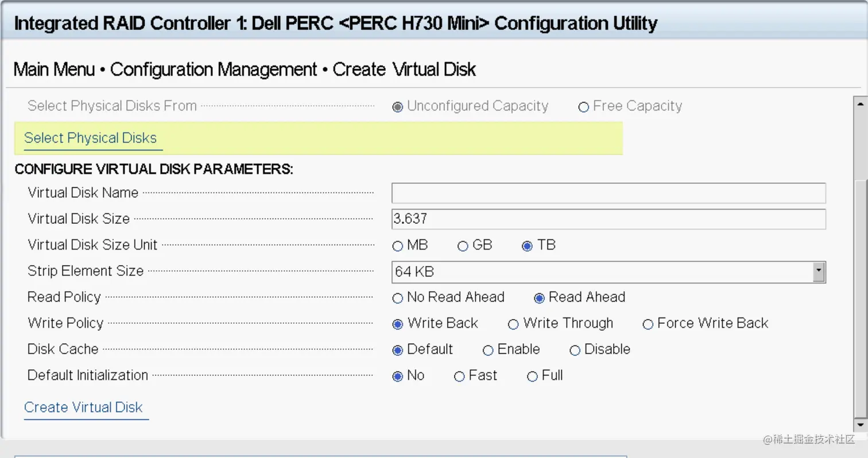Image resolution: width=868 pixels, height=458 pixels.
Task: Choose TB as size unit
Action: pyautogui.click(x=527, y=246)
